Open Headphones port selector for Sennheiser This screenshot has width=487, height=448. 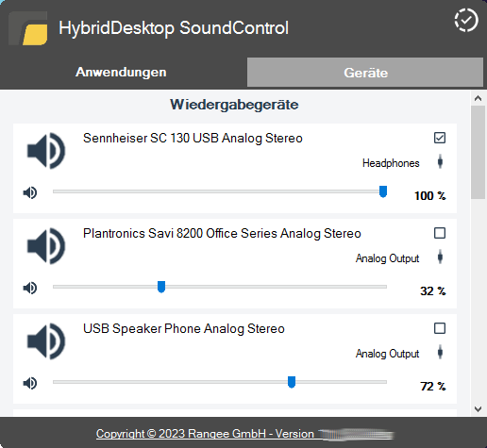440,161
